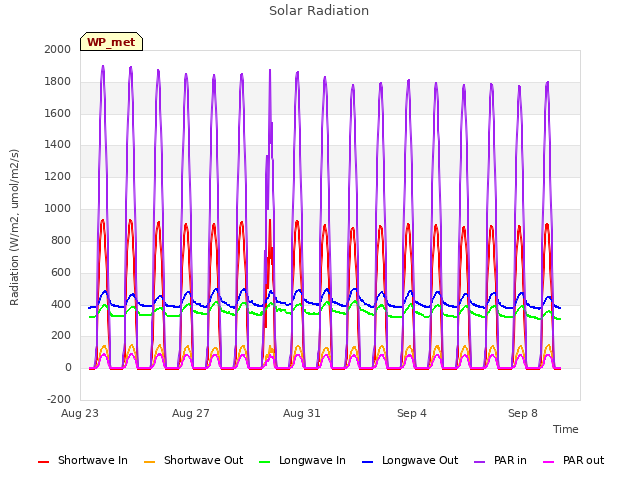This screenshot has height=480, width=640.
Task: Click the Longwave Out blue legend swatch
Action: click(x=367, y=462)
